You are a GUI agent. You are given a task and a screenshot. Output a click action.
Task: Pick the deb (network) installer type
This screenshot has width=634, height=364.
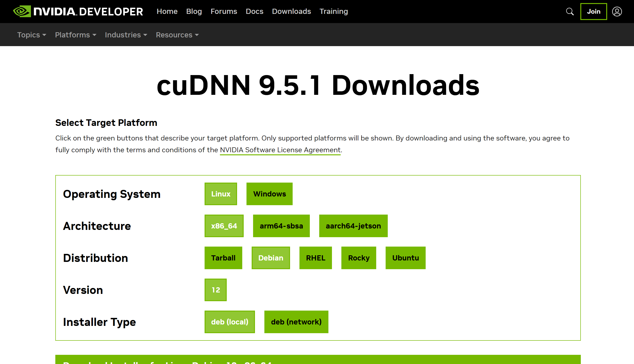pyautogui.click(x=296, y=322)
